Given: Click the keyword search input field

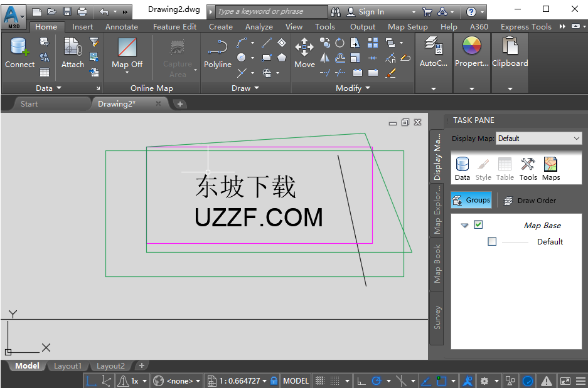Looking at the screenshot, I should 272,12.
